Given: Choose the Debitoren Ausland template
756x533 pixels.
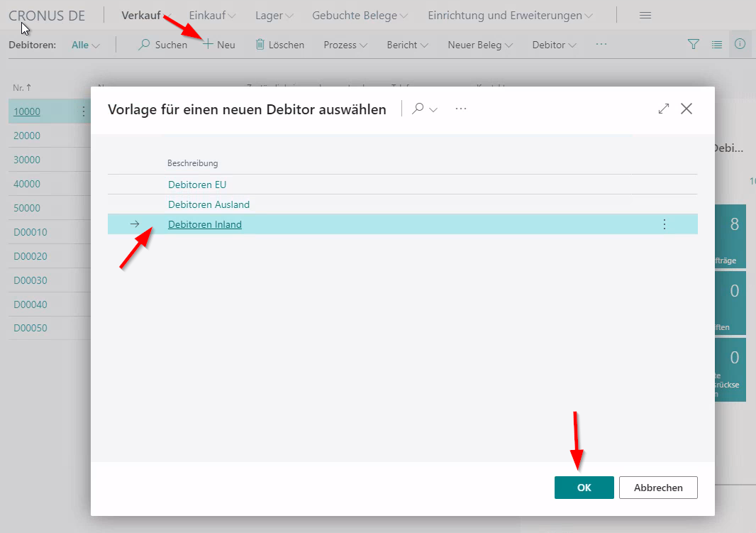Looking at the screenshot, I should coord(209,204).
